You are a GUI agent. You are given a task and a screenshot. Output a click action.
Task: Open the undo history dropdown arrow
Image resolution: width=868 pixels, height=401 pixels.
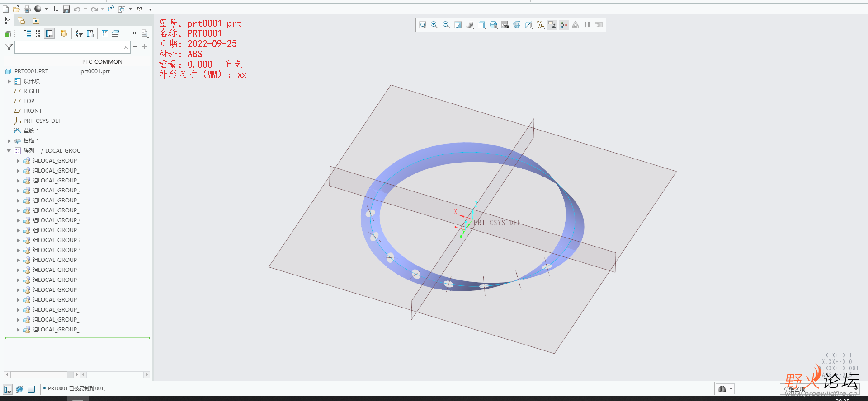tap(85, 9)
